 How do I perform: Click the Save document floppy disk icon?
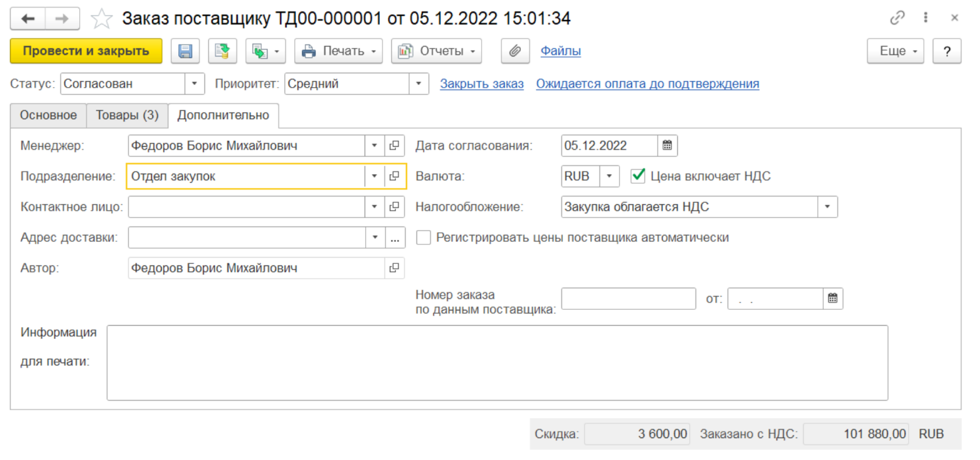click(185, 51)
